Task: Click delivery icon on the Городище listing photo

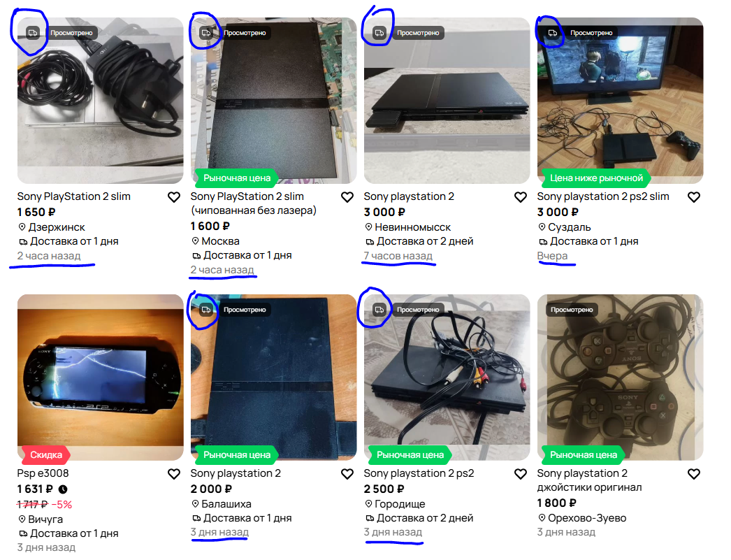Action: pyautogui.click(x=379, y=310)
